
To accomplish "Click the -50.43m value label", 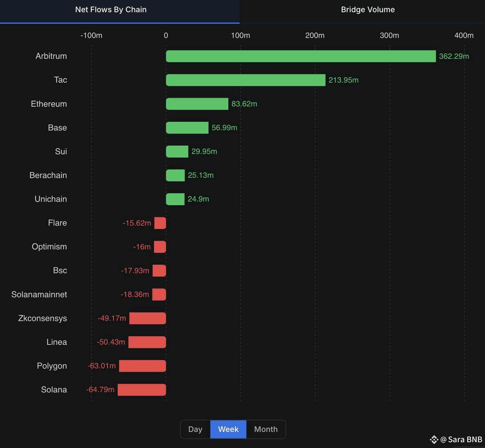I will pos(111,342).
